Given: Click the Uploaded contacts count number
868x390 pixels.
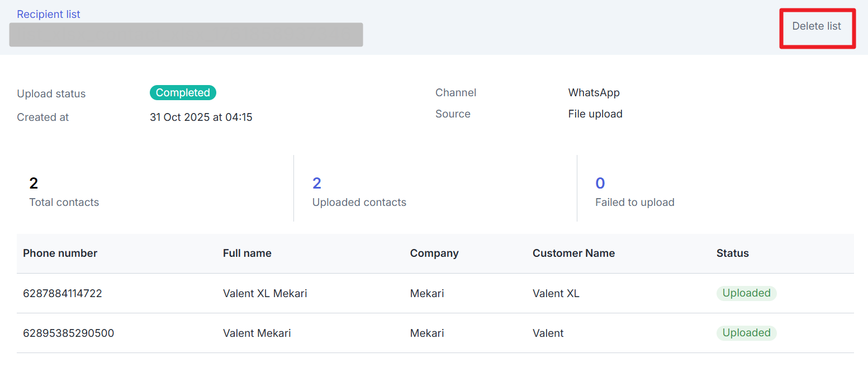Looking at the screenshot, I should 317,184.
